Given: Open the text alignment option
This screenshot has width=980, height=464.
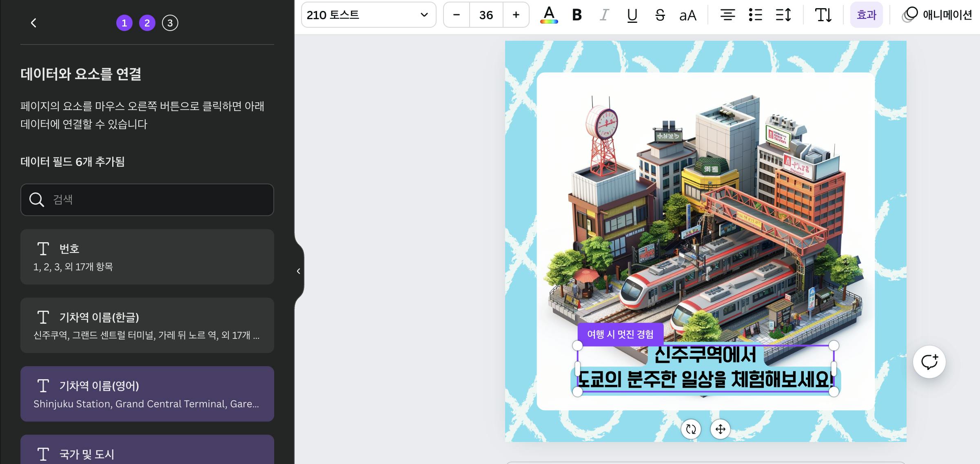Looking at the screenshot, I should [x=727, y=15].
